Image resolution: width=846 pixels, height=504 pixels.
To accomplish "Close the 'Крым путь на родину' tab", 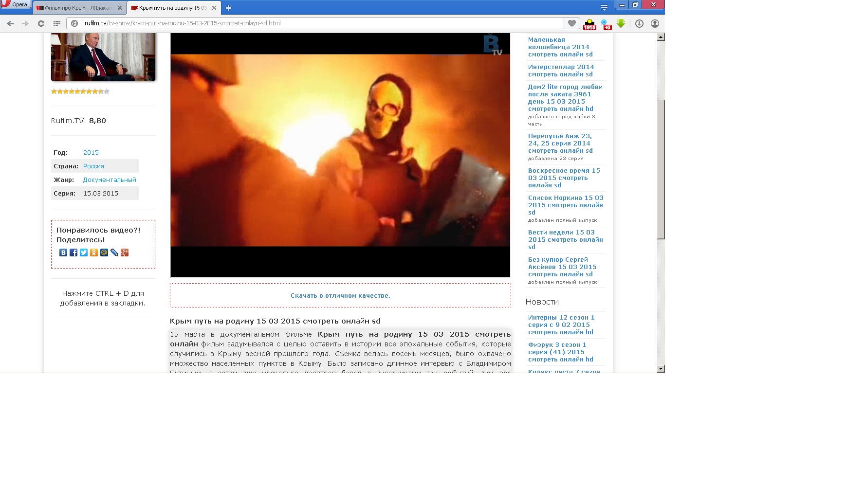I will (x=214, y=8).
